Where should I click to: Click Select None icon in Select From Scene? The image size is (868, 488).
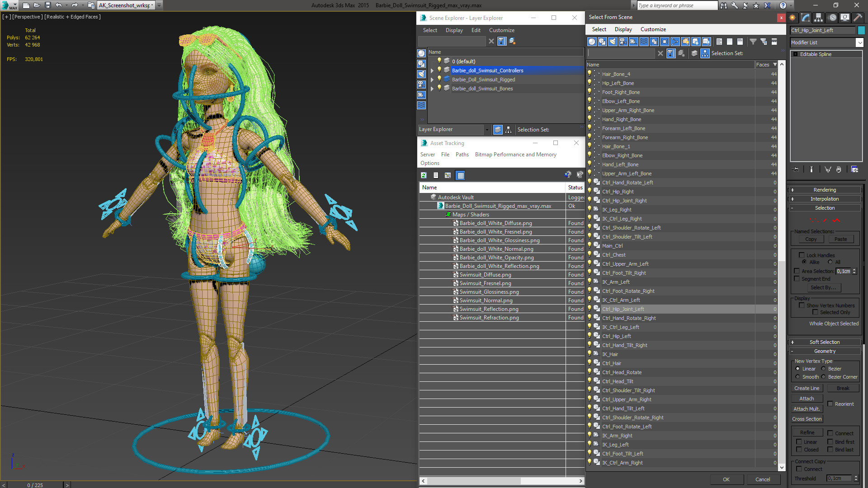point(730,42)
